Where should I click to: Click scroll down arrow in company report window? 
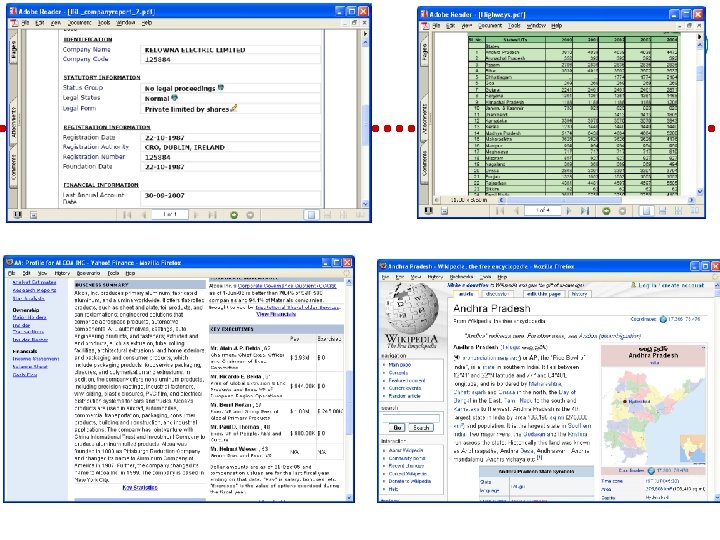point(365,204)
